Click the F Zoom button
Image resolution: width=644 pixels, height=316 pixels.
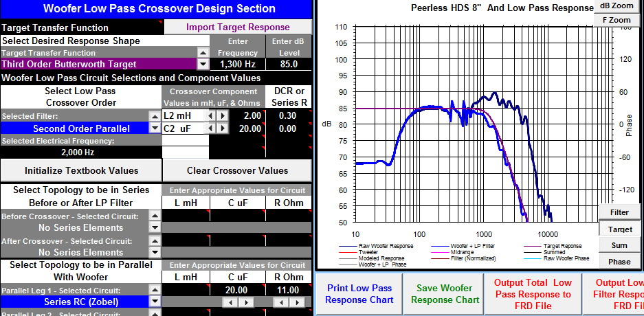pos(617,20)
